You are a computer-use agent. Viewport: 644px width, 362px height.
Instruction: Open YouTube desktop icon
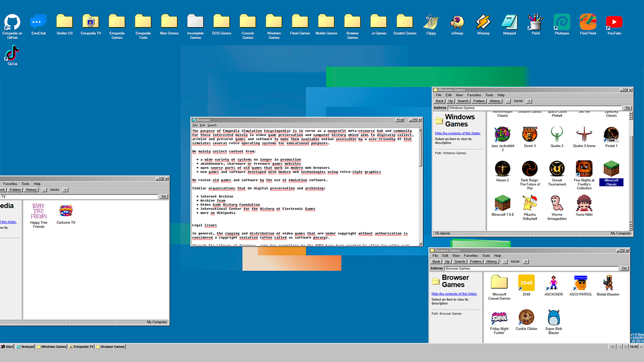tap(614, 25)
